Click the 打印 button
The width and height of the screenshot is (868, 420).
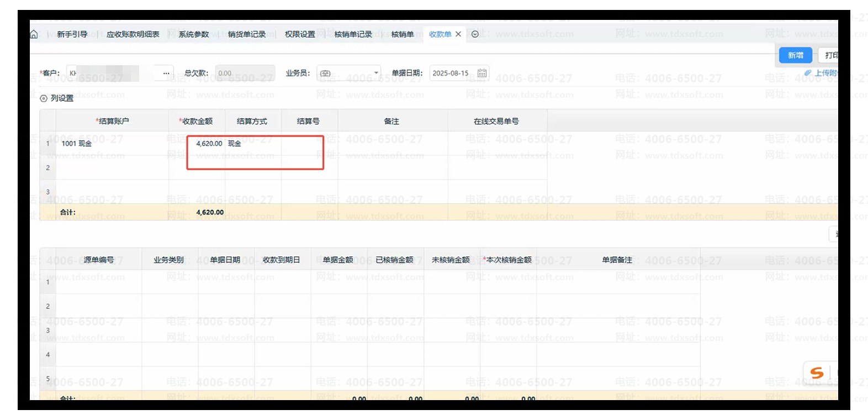point(830,55)
